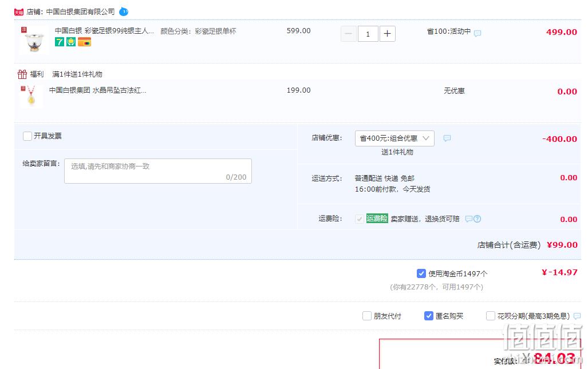Click the -400.00 discount amount
This screenshot has width=588, height=369.
559,139
